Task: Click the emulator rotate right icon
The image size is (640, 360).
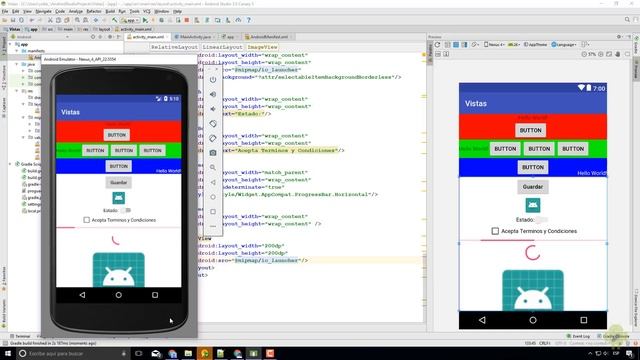Action: point(213,138)
